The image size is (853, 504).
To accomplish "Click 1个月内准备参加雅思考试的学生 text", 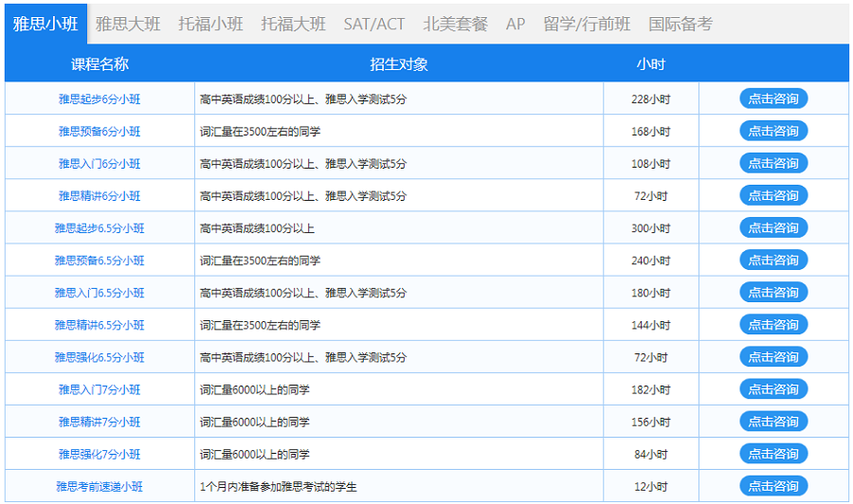I will (x=278, y=487).
